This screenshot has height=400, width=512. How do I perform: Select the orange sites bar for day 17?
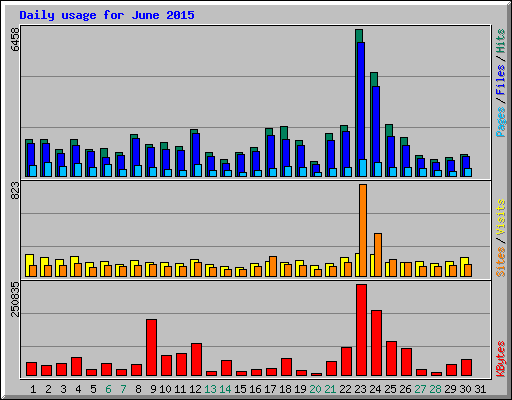pos(273,266)
